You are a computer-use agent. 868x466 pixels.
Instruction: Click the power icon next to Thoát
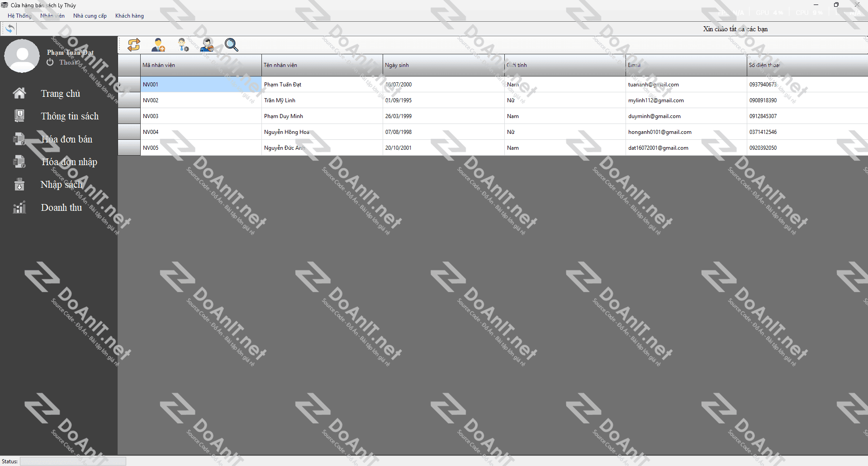[x=50, y=62]
